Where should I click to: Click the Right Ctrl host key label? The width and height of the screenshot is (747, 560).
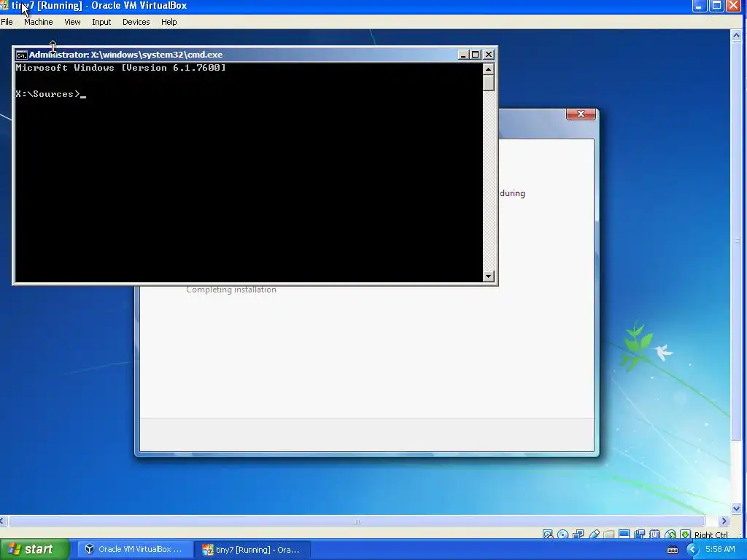click(711, 534)
